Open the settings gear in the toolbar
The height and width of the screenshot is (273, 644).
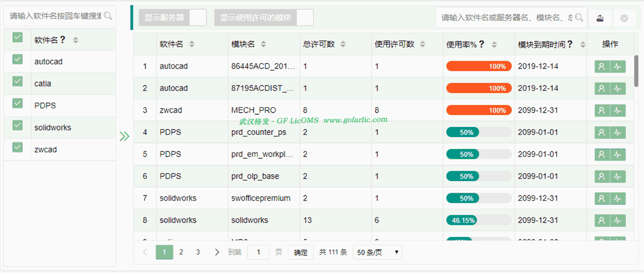[x=624, y=18]
